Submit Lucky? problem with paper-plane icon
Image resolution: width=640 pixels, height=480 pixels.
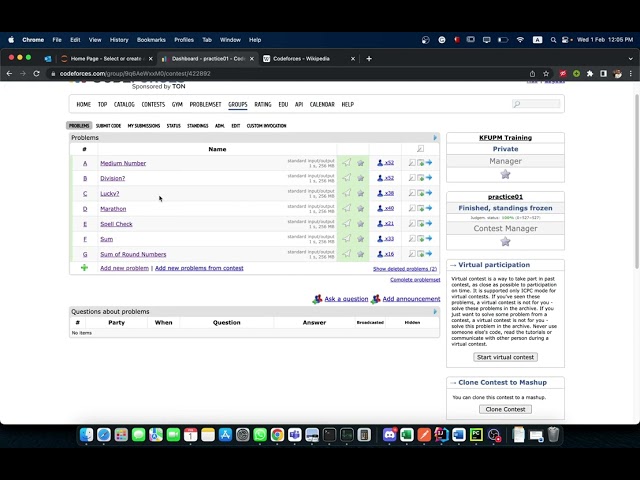(347, 193)
